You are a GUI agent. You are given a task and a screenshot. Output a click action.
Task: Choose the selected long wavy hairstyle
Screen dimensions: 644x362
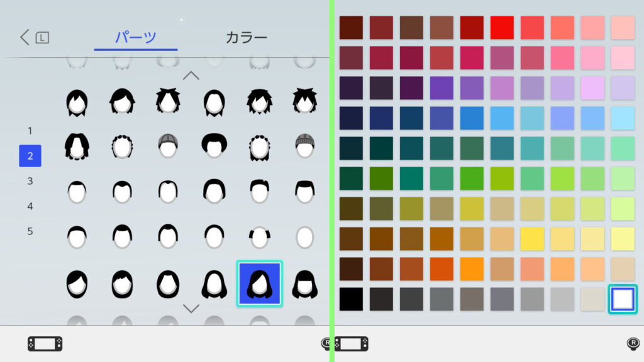[260, 284]
